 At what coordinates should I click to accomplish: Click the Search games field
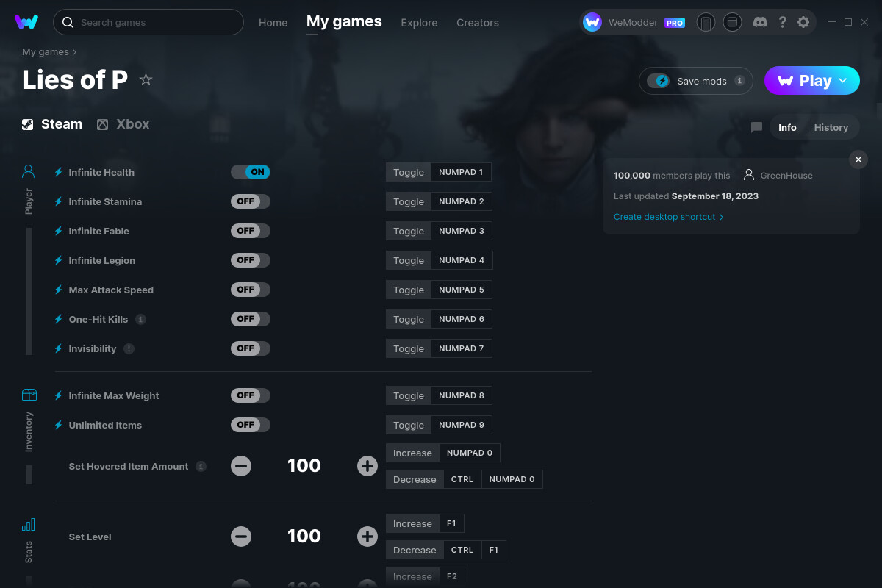click(148, 22)
